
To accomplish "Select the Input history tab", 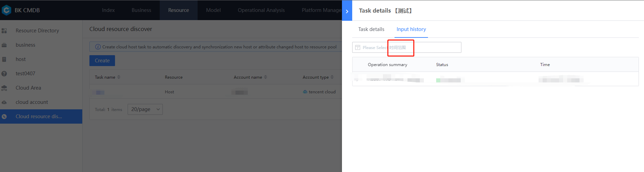I will point(411,29).
